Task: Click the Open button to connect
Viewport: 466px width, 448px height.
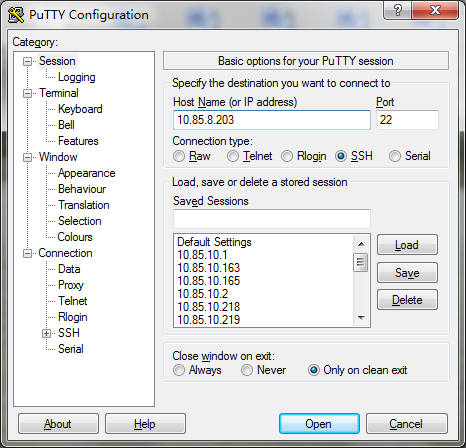Action: coord(319,424)
